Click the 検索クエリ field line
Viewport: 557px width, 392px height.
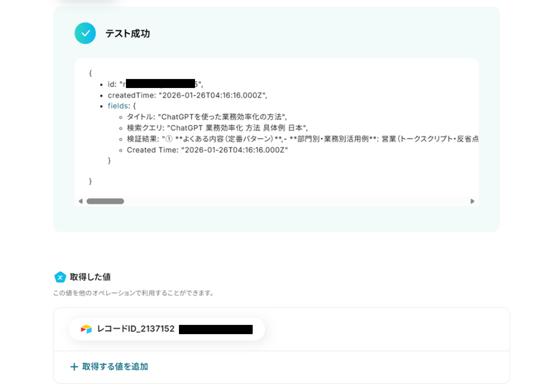217,128
